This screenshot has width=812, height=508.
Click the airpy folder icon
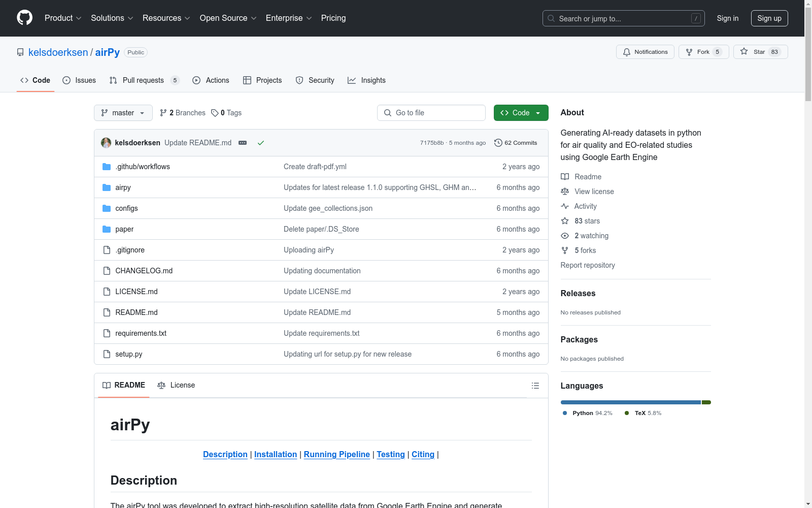tap(107, 187)
